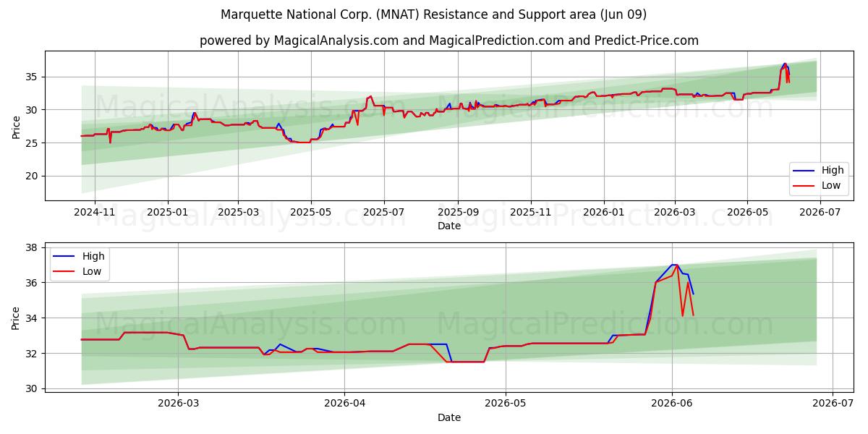Viewport: 868px width, 434px height.
Task: Click the '30' price tick on bottom chart
Action: pos(33,389)
